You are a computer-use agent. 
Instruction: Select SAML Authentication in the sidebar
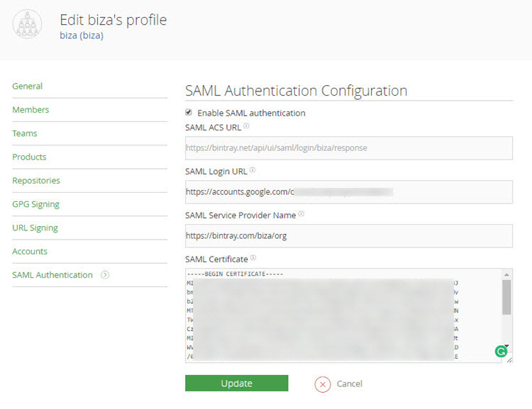coord(52,275)
